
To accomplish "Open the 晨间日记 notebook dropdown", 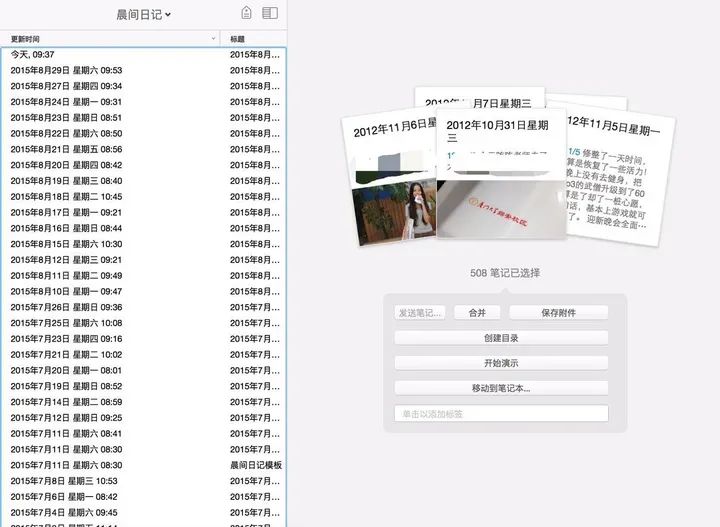I will tap(143, 15).
